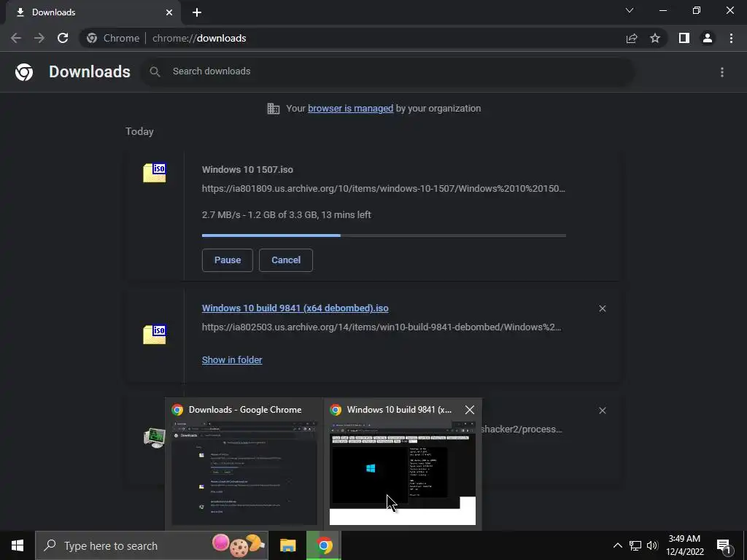The height and width of the screenshot is (560, 747).
Task: Cancel the Windows 10 1507.iso download
Action: coord(286,260)
